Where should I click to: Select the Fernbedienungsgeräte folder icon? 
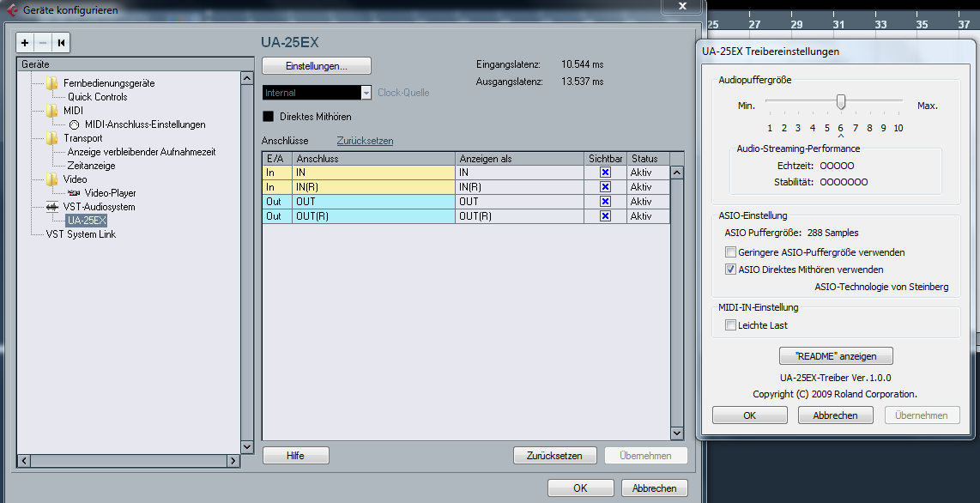(51, 83)
